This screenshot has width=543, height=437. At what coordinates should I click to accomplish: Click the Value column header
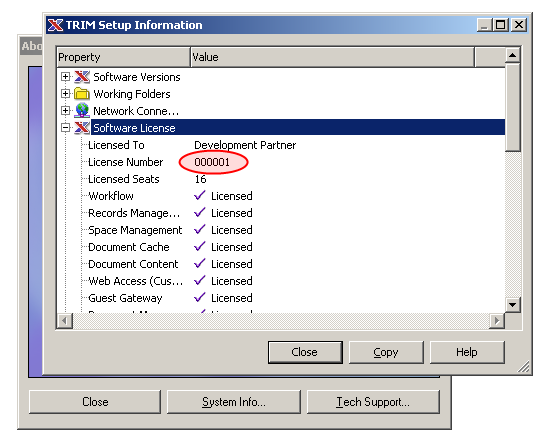(332, 57)
